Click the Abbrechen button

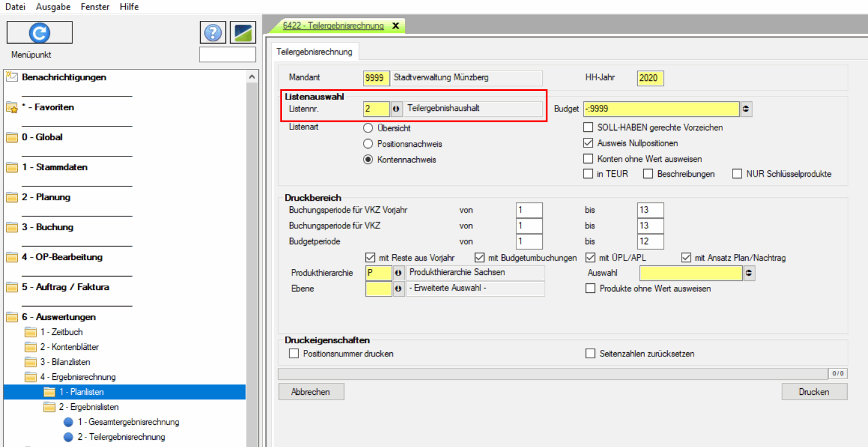click(x=311, y=392)
